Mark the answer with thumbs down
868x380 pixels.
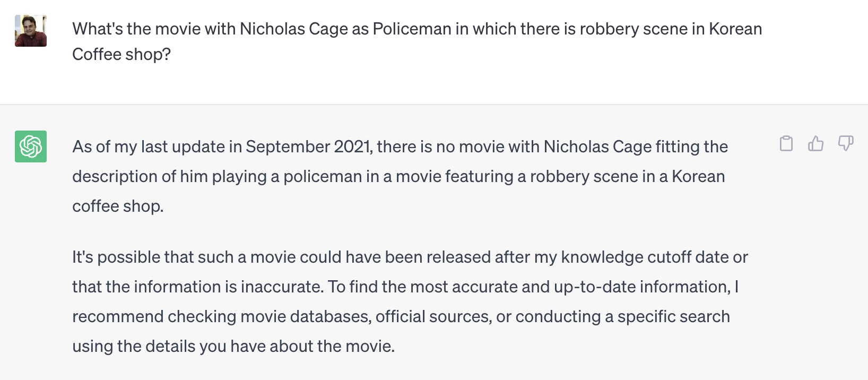[846, 144]
